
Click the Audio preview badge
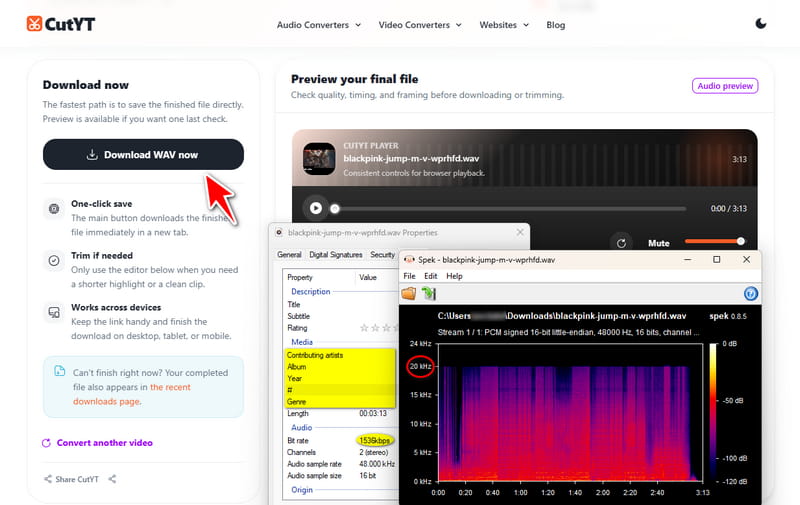tap(725, 86)
